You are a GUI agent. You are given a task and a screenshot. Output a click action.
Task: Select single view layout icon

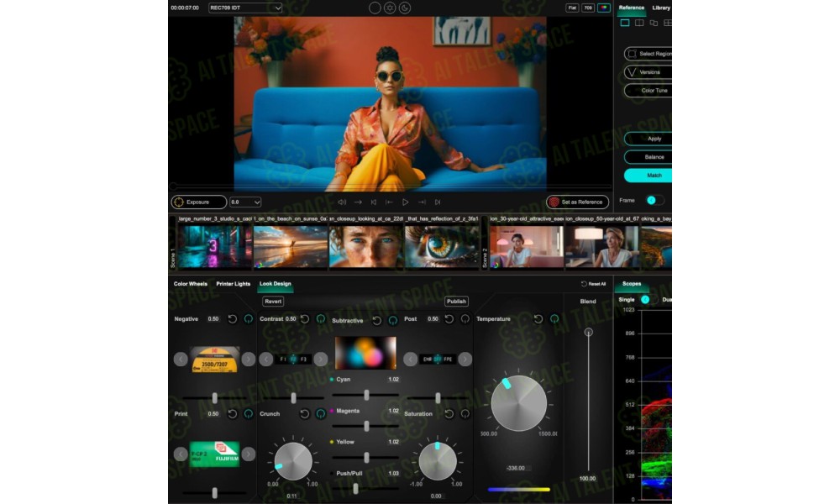(625, 23)
